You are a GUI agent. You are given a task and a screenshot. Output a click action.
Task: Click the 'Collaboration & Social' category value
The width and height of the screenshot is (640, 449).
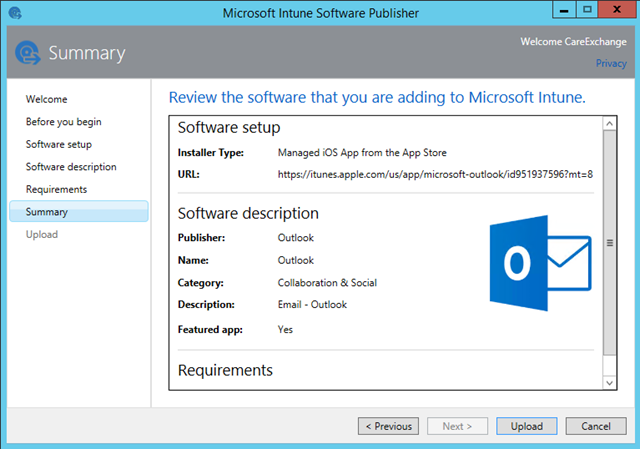327,283
